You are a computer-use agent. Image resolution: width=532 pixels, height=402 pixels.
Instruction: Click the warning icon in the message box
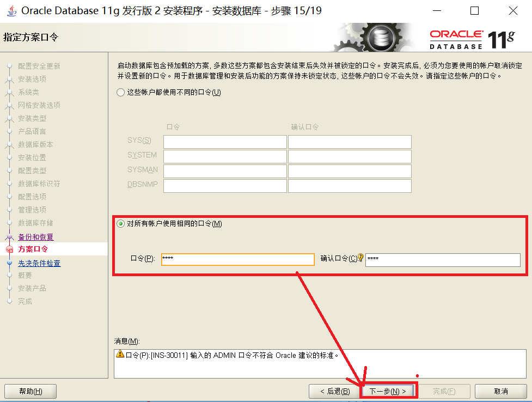(120, 354)
